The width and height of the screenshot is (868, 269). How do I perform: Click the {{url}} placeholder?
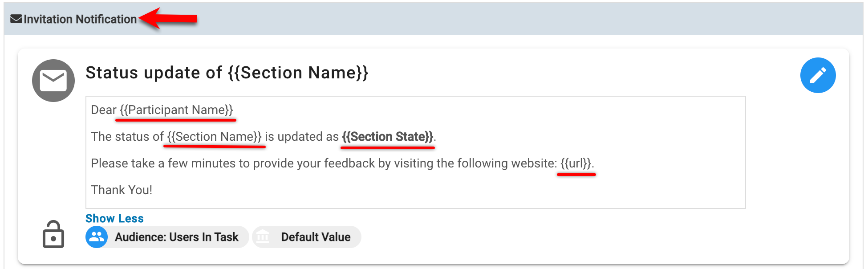576,163
